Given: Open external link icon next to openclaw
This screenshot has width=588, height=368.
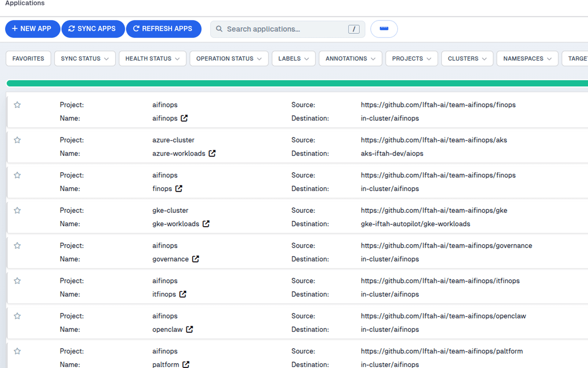Looking at the screenshot, I should (190, 329).
